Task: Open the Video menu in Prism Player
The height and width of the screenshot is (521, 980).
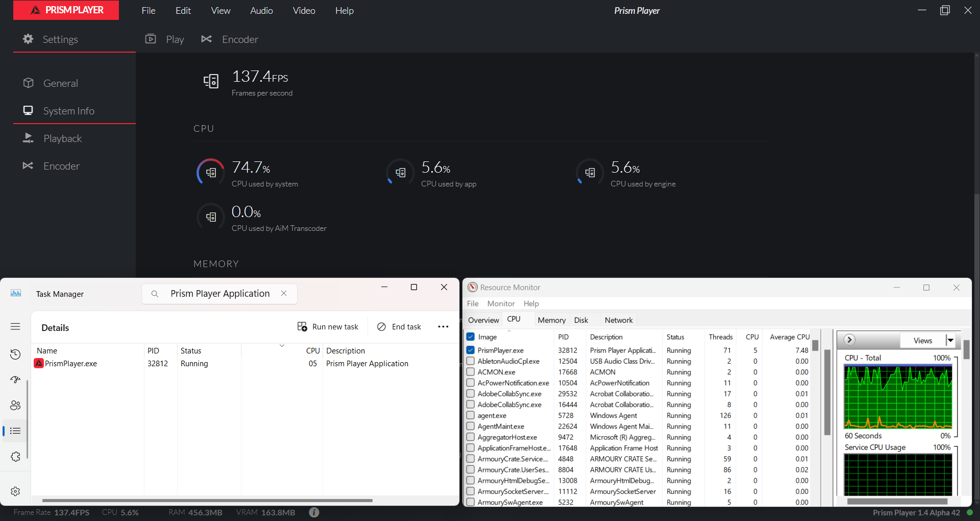Action: (x=304, y=10)
